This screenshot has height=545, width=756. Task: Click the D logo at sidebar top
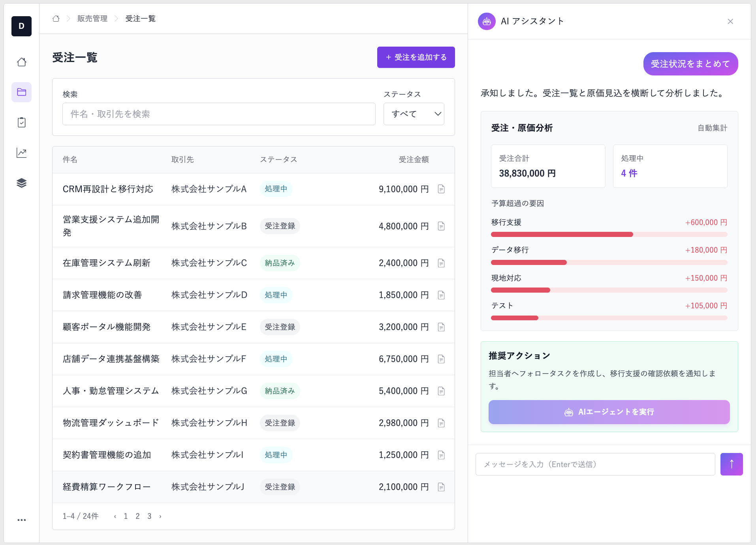click(22, 26)
